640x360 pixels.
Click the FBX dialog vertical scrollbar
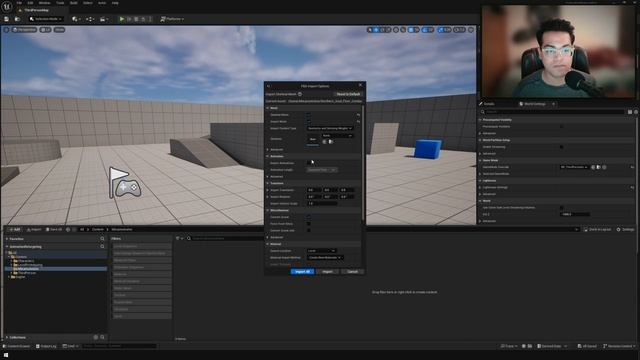point(363,163)
